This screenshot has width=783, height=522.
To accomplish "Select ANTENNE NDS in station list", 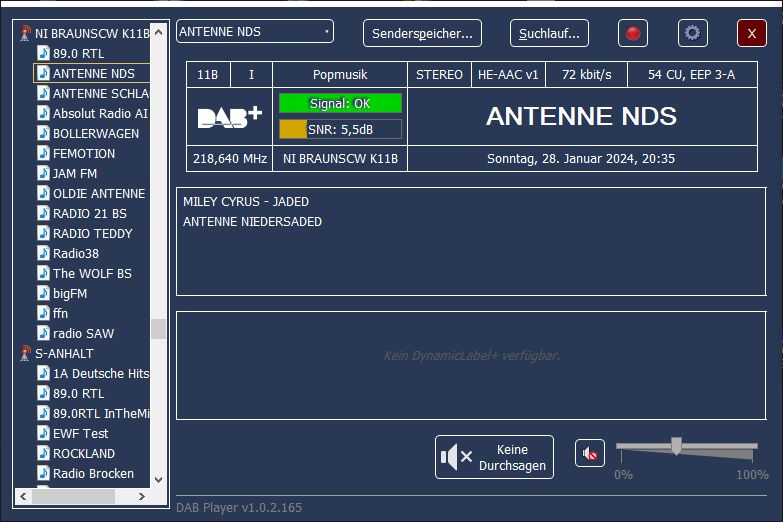I will tap(93, 73).
